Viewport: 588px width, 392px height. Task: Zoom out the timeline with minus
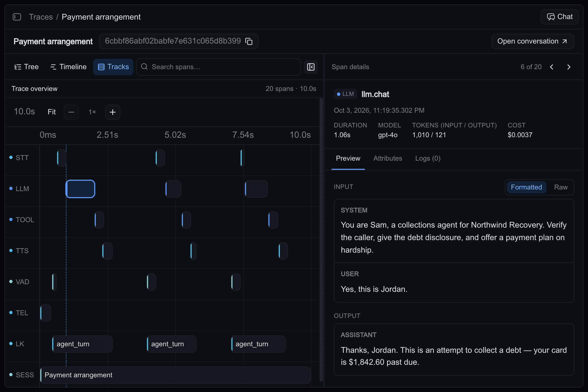point(71,112)
